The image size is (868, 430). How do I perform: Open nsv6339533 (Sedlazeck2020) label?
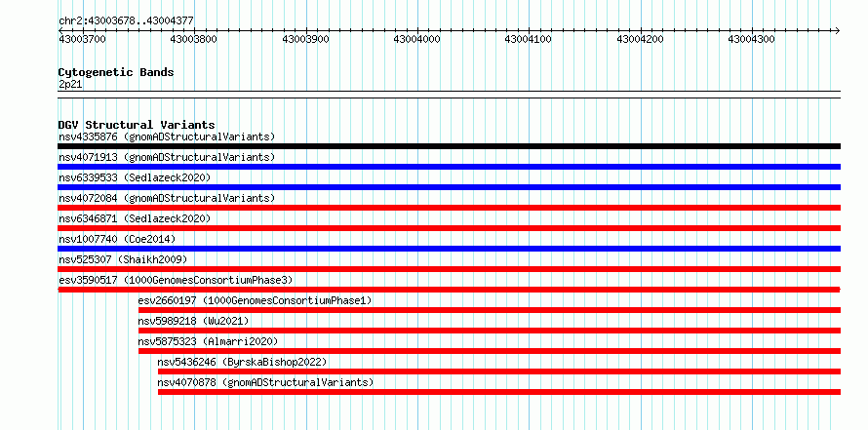135,177
